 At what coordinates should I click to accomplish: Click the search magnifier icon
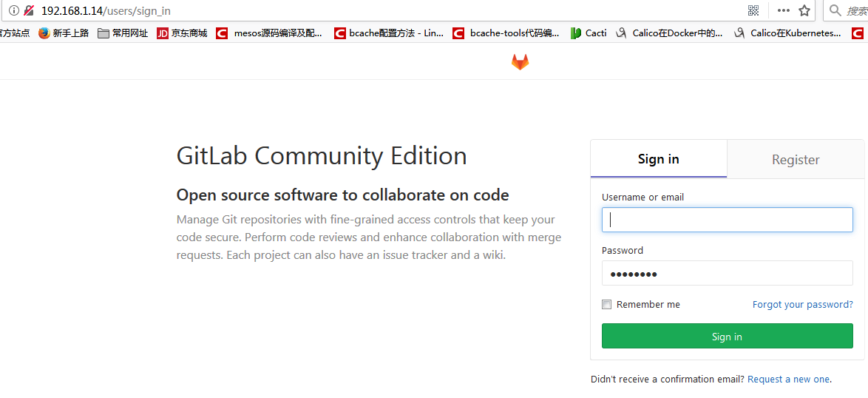coord(835,10)
